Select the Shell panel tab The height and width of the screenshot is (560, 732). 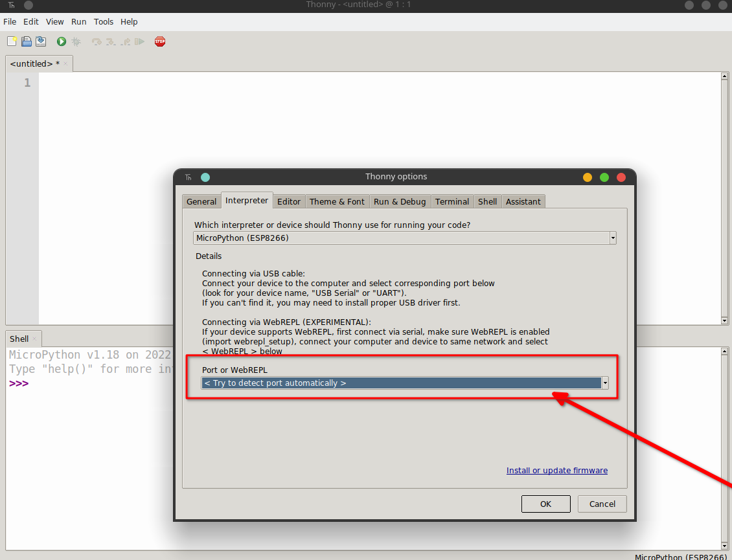click(19, 339)
